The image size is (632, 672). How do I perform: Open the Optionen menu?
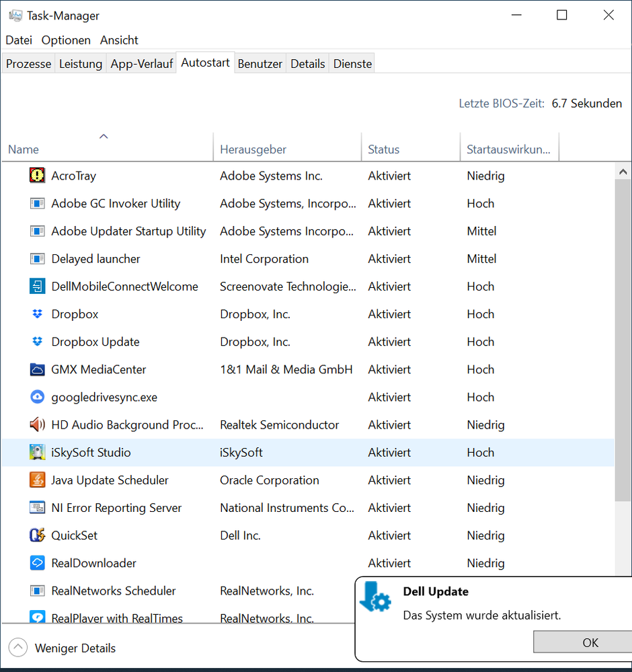tap(66, 40)
